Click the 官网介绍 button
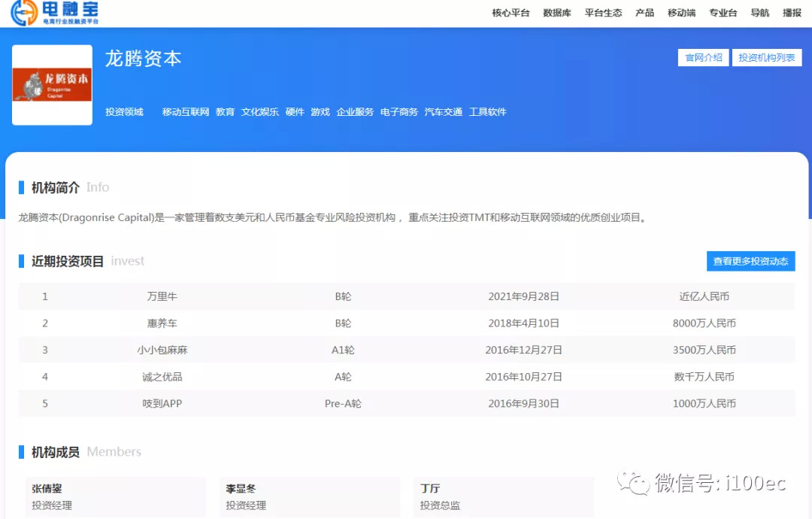The height and width of the screenshot is (519, 812). coord(703,58)
